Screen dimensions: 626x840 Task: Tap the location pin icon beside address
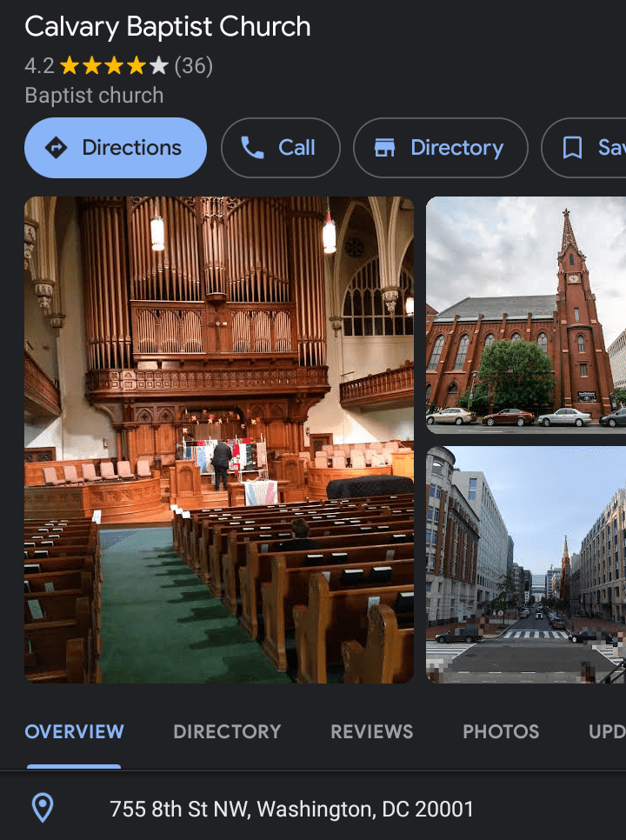[43, 809]
